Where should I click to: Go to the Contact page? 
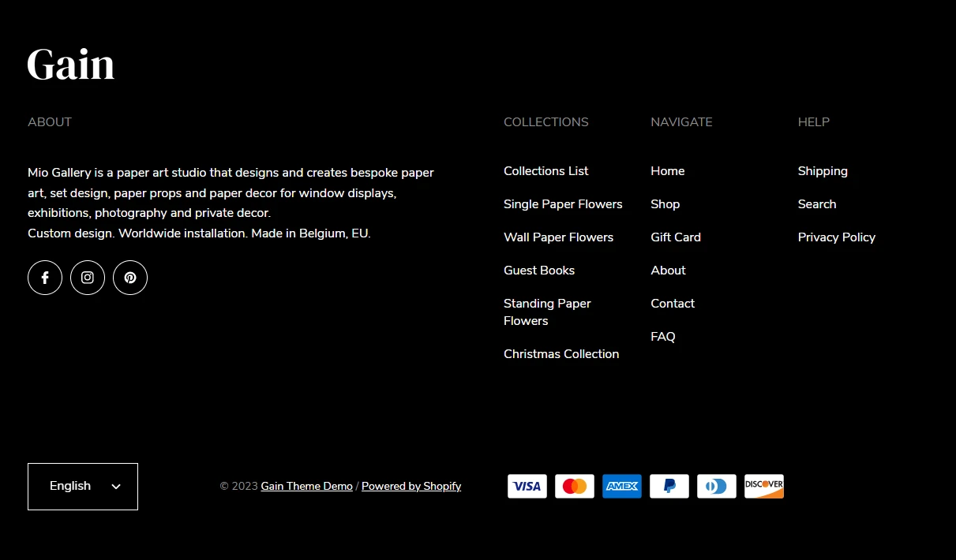(x=673, y=304)
